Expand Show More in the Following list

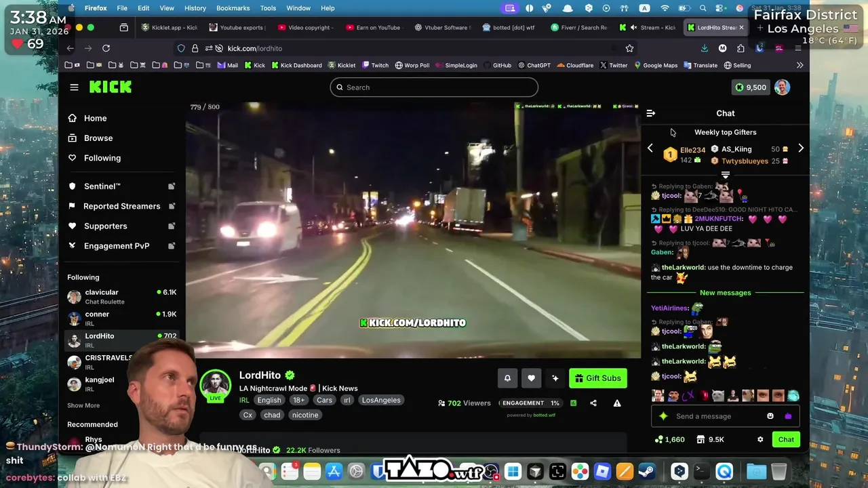pos(83,405)
